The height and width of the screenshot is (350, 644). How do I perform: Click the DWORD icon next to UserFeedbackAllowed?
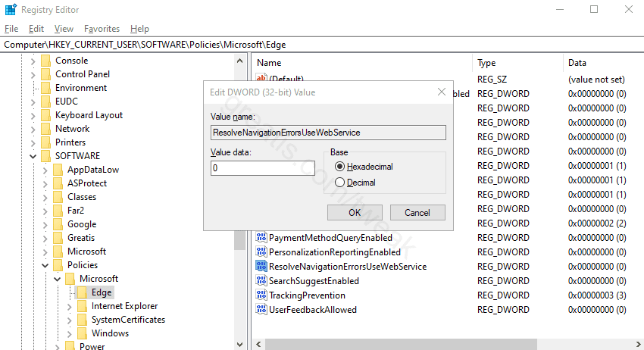pyautogui.click(x=261, y=310)
